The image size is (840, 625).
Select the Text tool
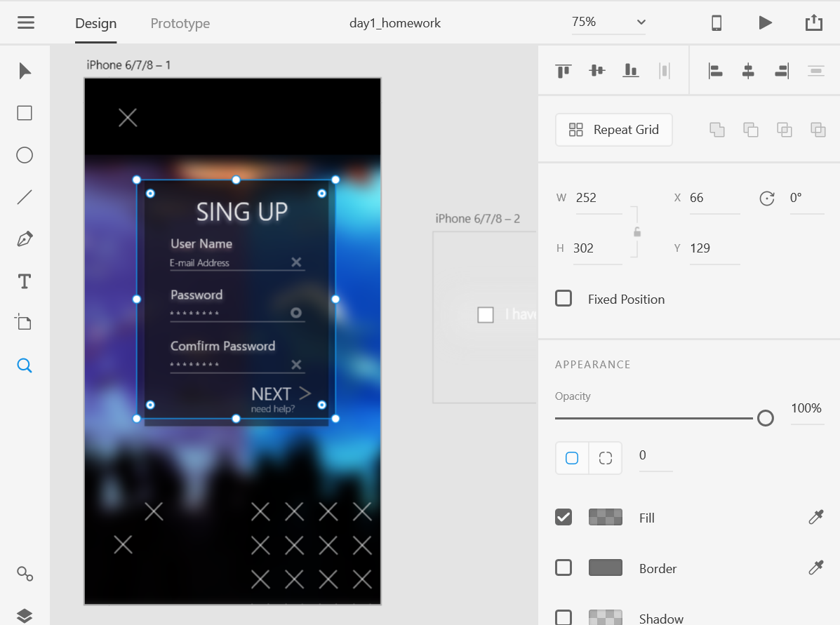tap(25, 281)
